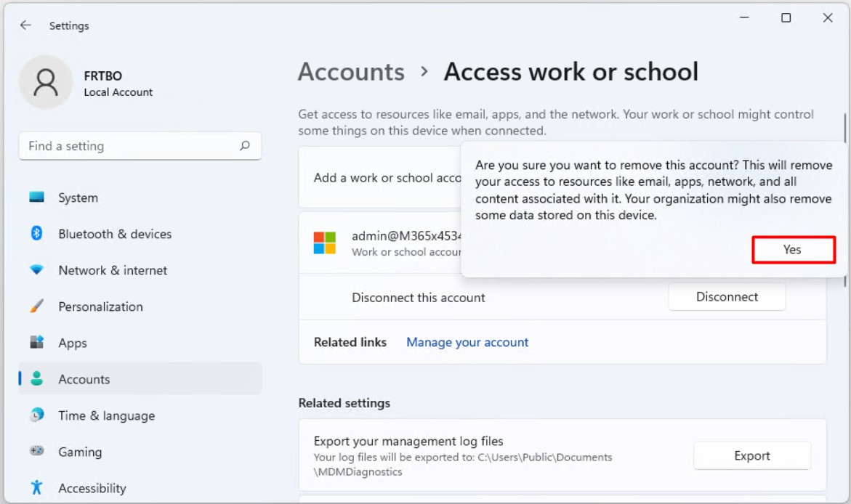Image resolution: width=851 pixels, height=504 pixels.
Task: Click the Accounts person icon
Action: [36, 378]
